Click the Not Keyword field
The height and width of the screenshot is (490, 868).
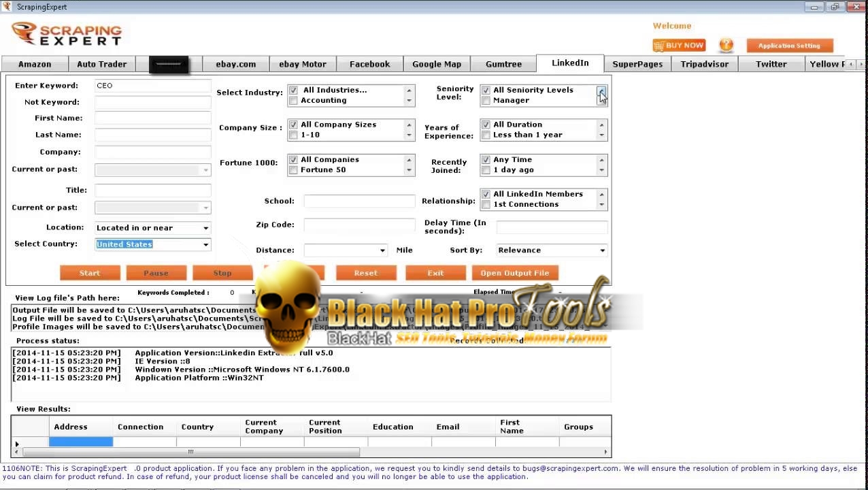(x=152, y=102)
